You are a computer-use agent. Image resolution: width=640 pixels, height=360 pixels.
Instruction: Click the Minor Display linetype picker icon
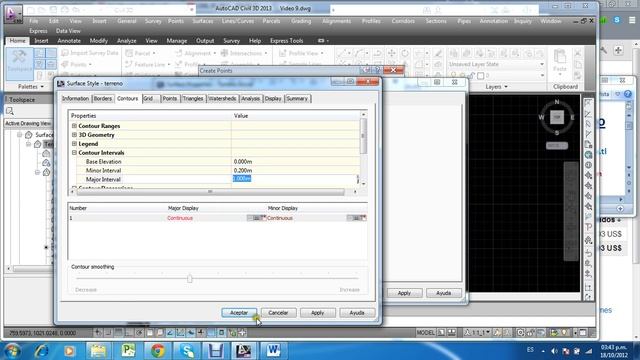click(x=356, y=218)
